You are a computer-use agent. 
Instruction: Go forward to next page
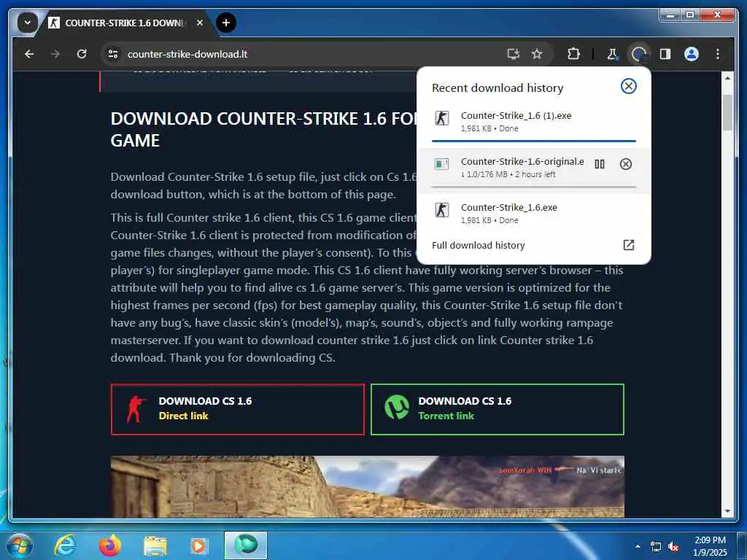point(55,54)
